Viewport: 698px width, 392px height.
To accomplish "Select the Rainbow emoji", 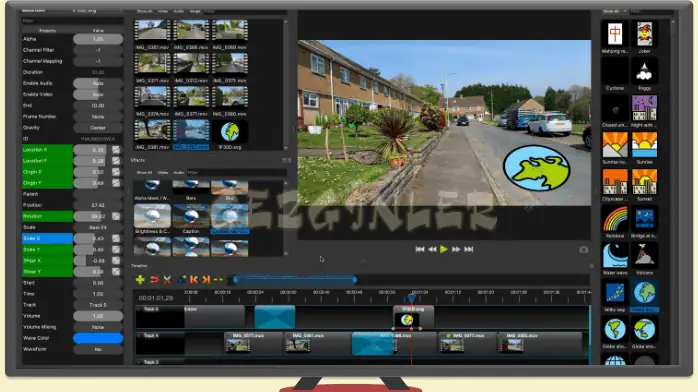I will pyautogui.click(x=615, y=219).
